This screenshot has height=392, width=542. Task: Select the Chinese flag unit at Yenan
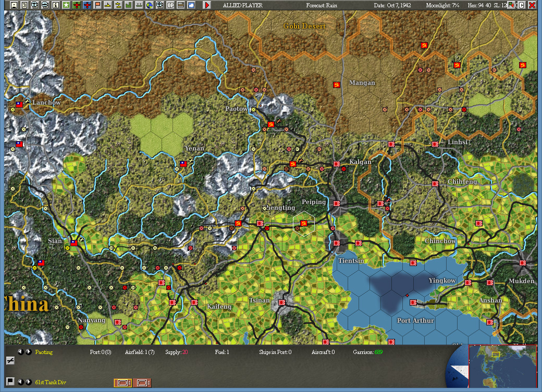coord(183,163)
